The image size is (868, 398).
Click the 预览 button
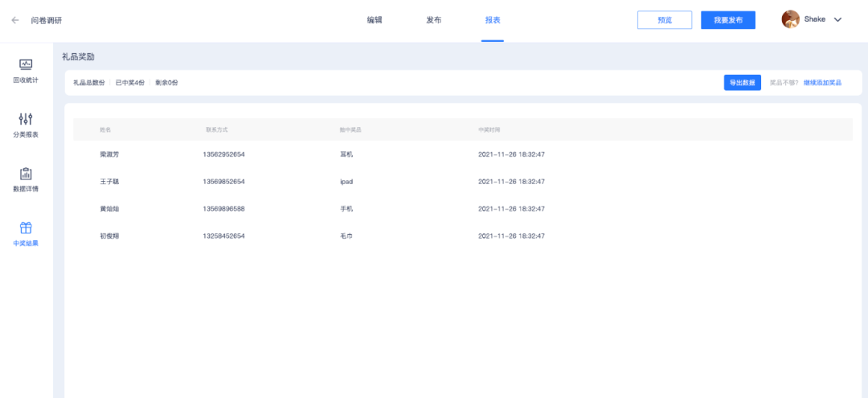pyautogui.click(x=665, y=20)
